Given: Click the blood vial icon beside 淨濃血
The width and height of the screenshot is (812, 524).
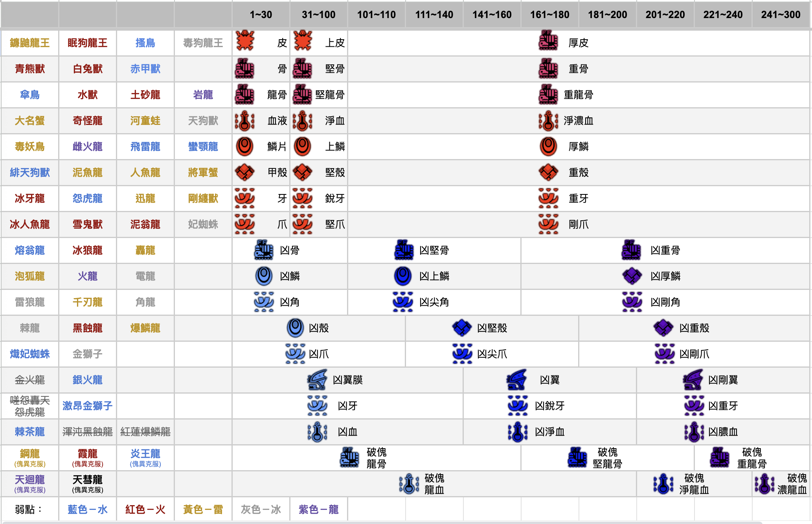Looking at the screenshot, I should pyautogui.click(x=548, y=121).
